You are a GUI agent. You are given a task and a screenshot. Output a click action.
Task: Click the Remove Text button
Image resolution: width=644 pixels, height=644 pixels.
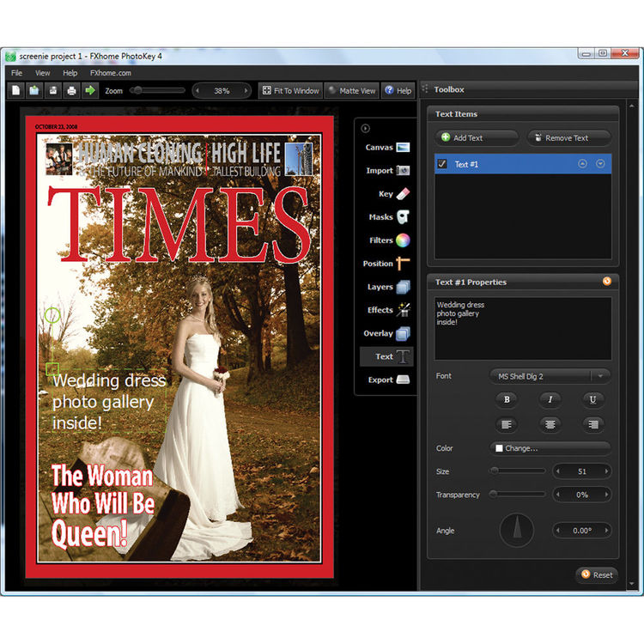568,138
